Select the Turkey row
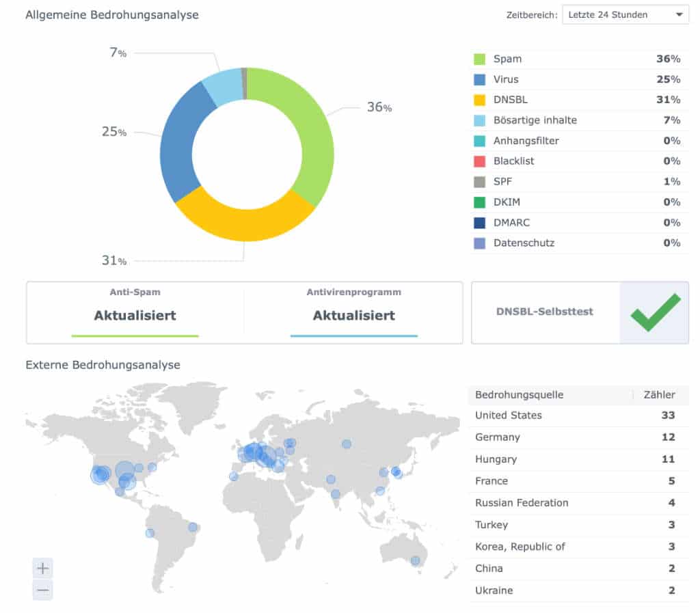Screen dimensions: 700x613 [578, 525]
